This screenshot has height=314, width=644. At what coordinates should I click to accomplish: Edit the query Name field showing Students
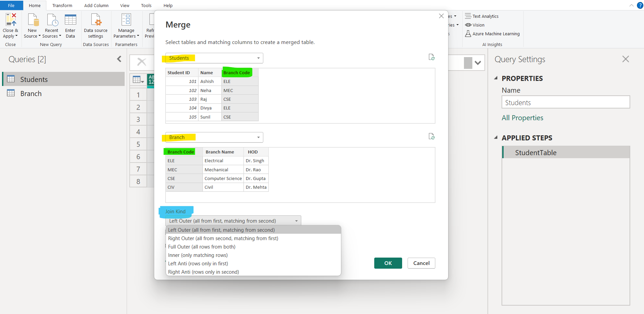coord(565,102)
